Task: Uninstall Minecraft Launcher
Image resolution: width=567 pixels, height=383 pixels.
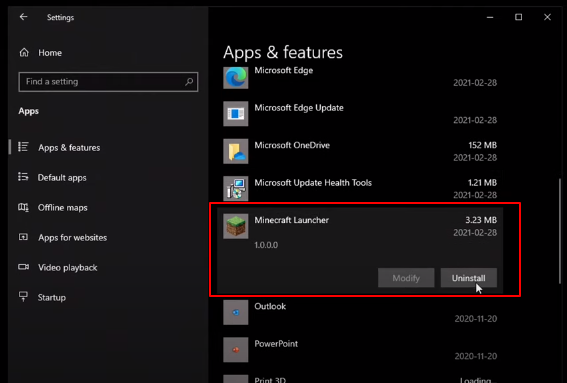Action: click(x=469, y=278)
